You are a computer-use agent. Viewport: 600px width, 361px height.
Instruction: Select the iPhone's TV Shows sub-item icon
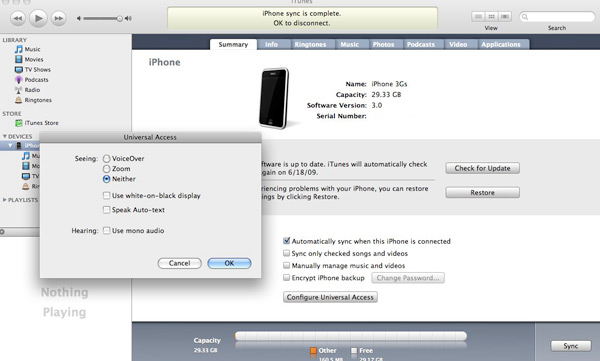click(26, 176)
